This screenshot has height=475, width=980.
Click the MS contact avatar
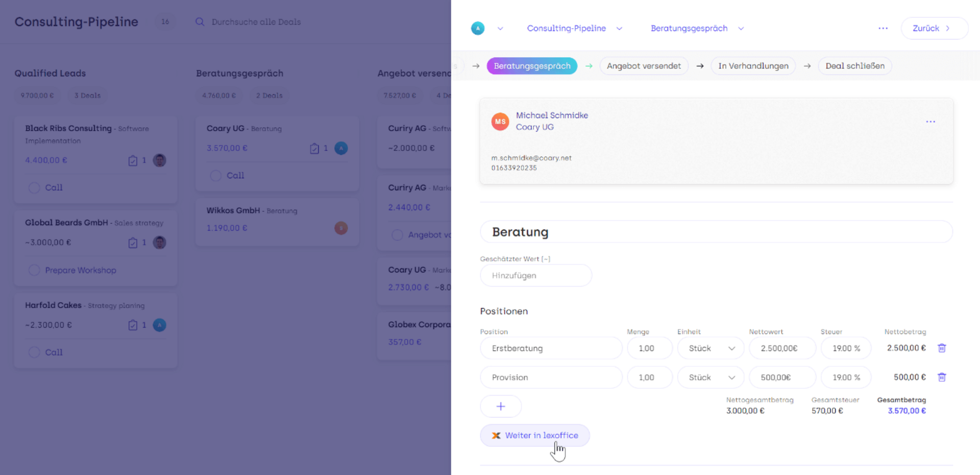pos(500,122)
